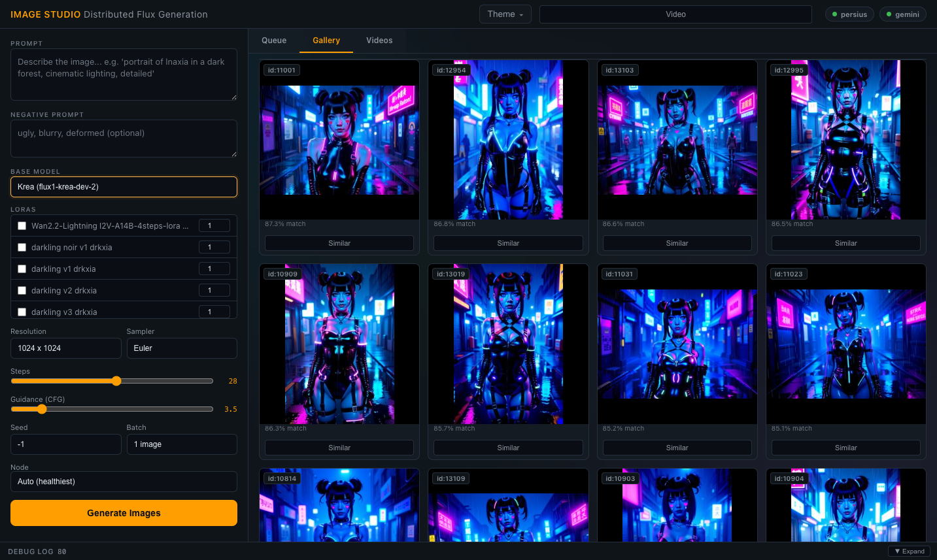Open the Theme dropdown
The height and width of the screenshot is (560, 937).
(x=505, y=14)
